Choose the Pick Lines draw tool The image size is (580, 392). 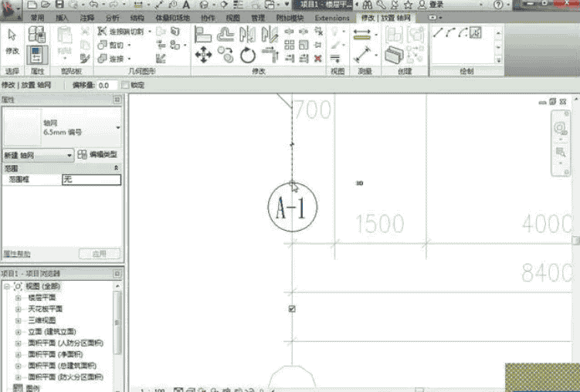(x=475, y=32)
